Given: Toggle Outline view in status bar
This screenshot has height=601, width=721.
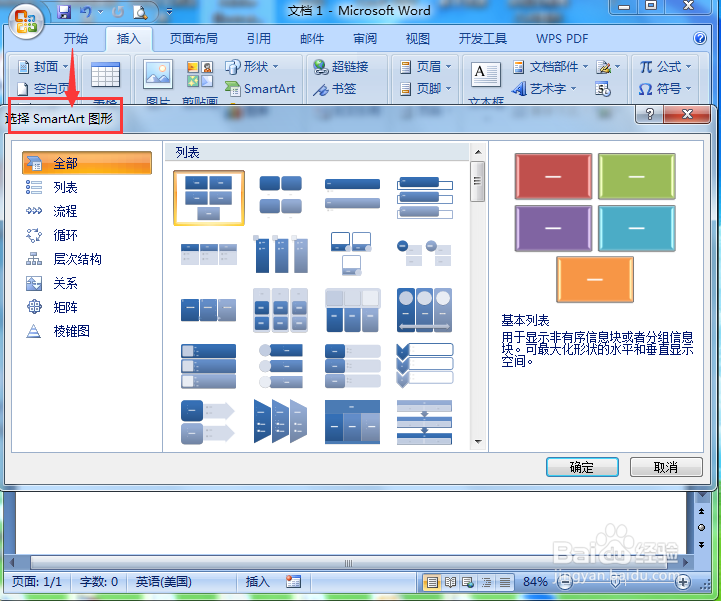Looking at the screenshot, I should click(486, 582).
